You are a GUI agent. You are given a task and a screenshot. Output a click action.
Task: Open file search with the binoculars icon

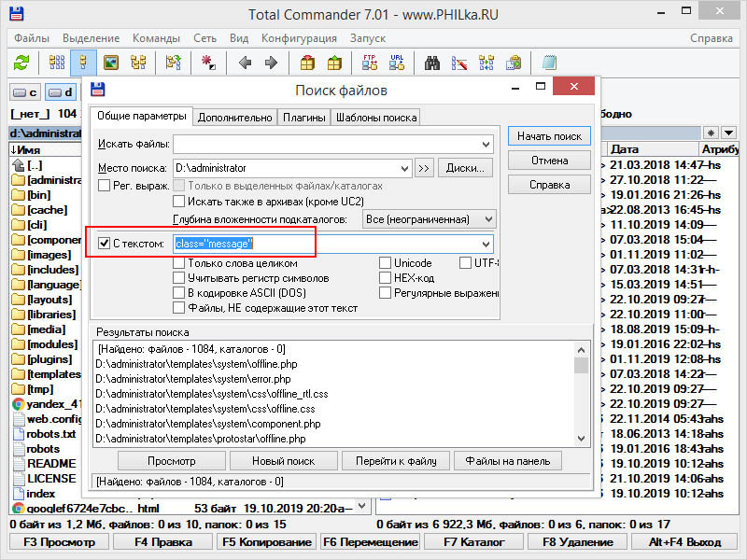432,63
